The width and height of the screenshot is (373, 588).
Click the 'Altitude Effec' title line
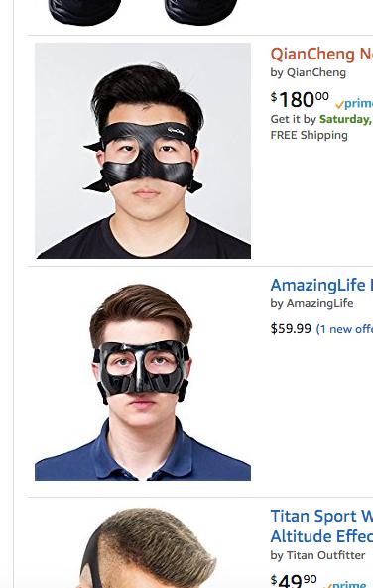pos(321,536)
